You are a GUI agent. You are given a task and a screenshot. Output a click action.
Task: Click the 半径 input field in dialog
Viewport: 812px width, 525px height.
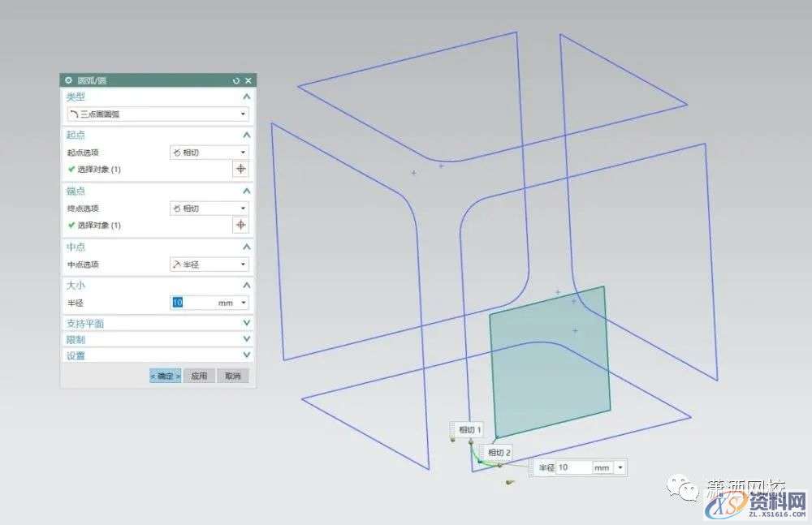[x=193, y=303]
